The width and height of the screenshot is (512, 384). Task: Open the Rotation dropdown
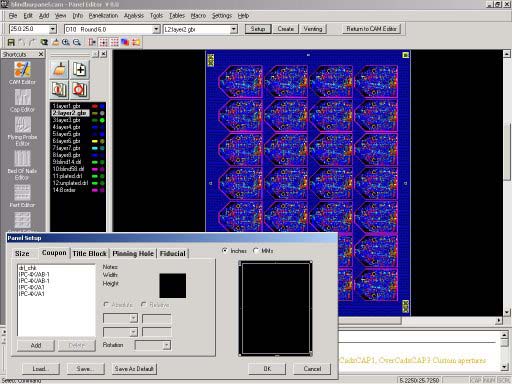166,345
